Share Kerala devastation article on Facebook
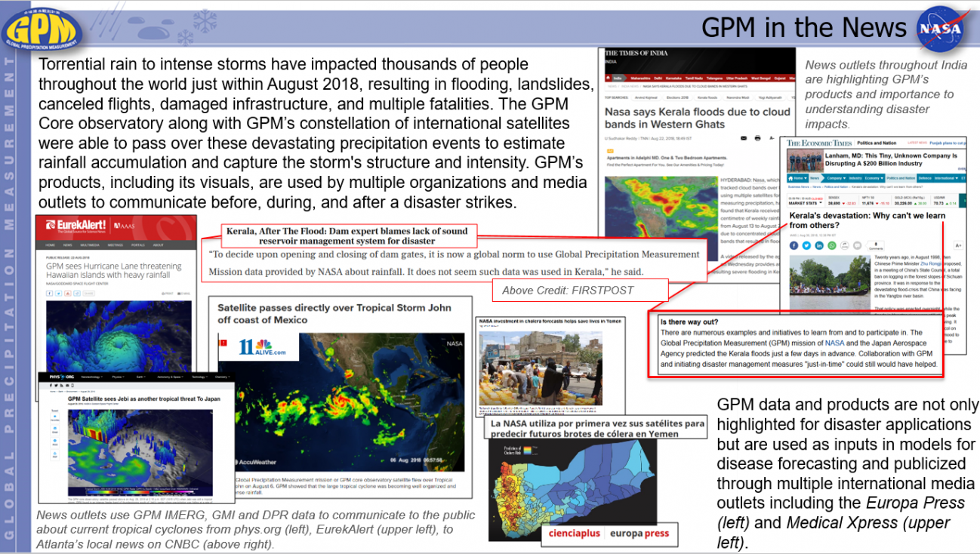The image size is (980, 554). 794,245
